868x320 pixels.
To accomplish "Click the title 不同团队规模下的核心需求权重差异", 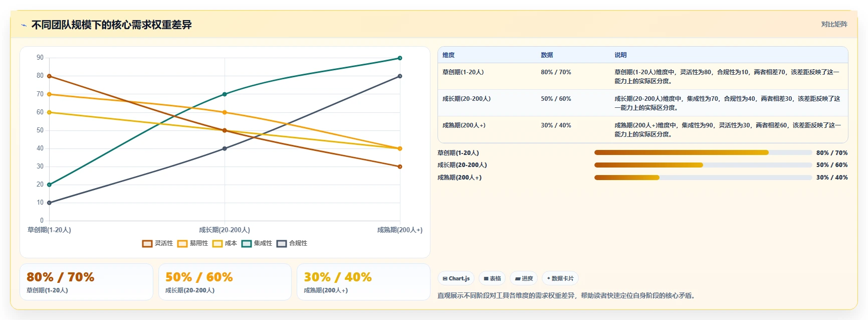I will click(111, 25).
